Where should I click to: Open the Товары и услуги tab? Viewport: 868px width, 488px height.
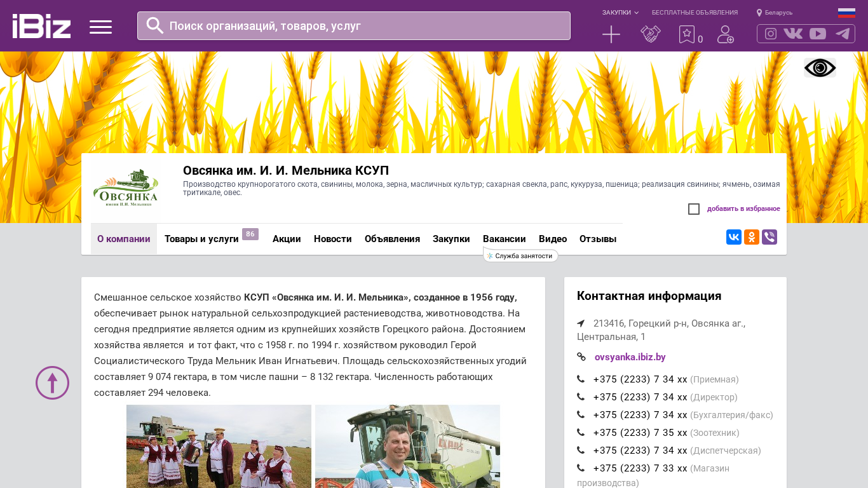(201, 239)
